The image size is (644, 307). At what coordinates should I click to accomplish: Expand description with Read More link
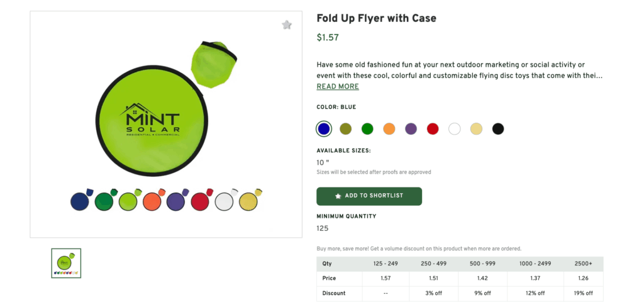tap(338, 87)
